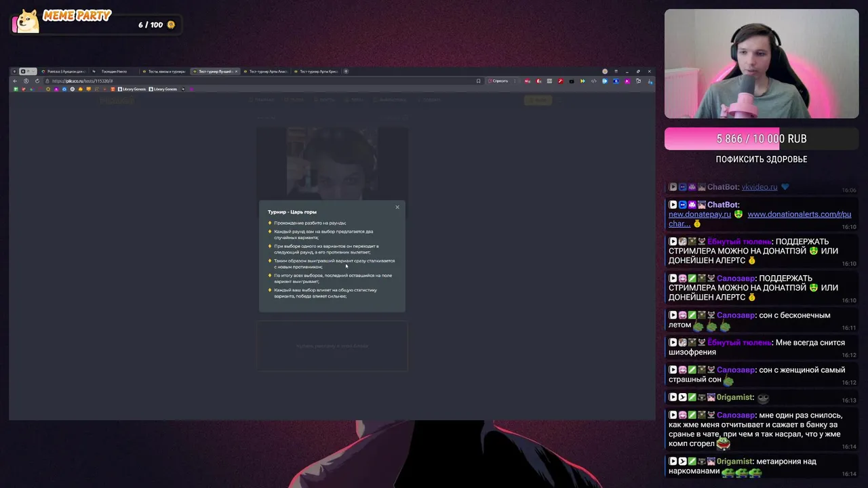The height and width of the screenshot is (488, 868).
Task: Open the new.donatepay.ru link in chat
Action: point(700,214)
